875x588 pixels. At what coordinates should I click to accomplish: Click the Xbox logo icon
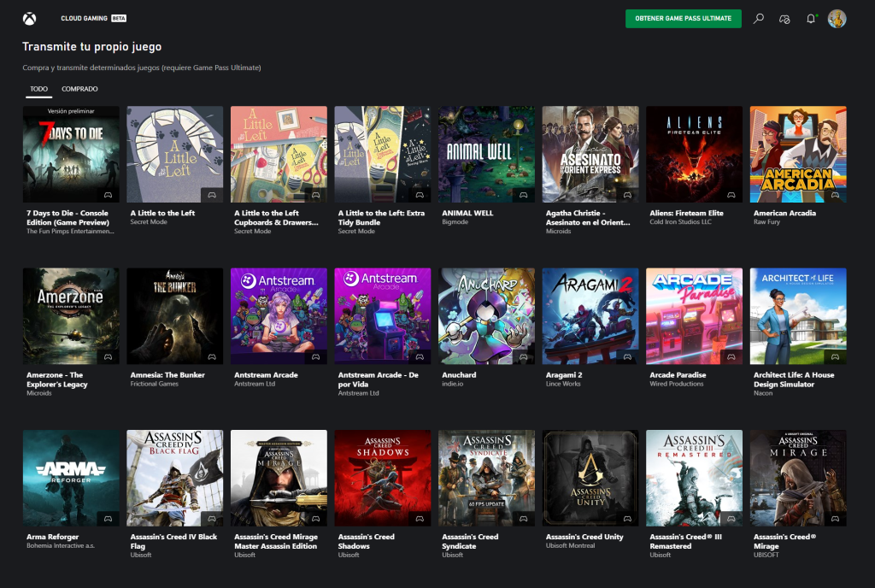(x=30, y=18)
